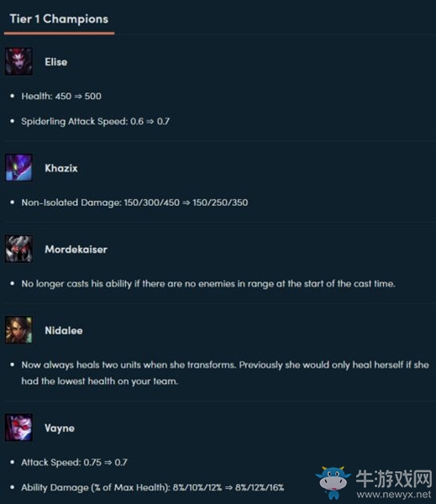436x504 pixels.
Task: Click the Non-Isolated Damage change line
Action: [134, 202]
